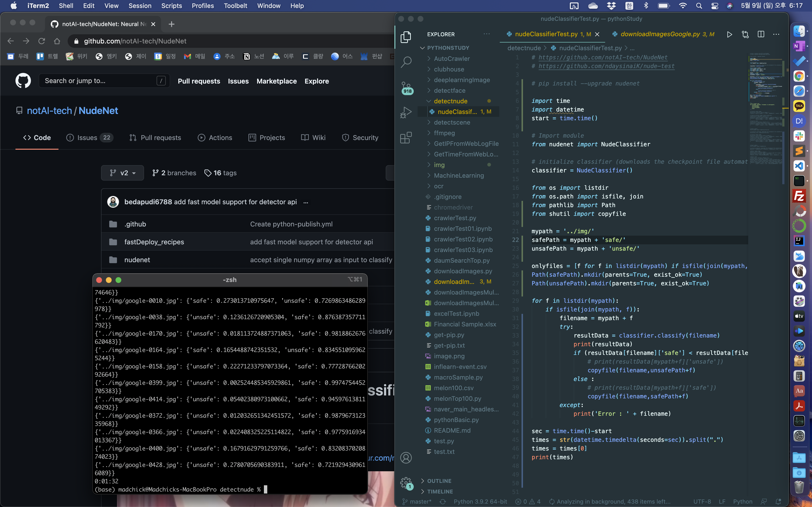Switch to downloadImagesGoogle.py editor tab
The image size is (812, 507).
(660, 34)
